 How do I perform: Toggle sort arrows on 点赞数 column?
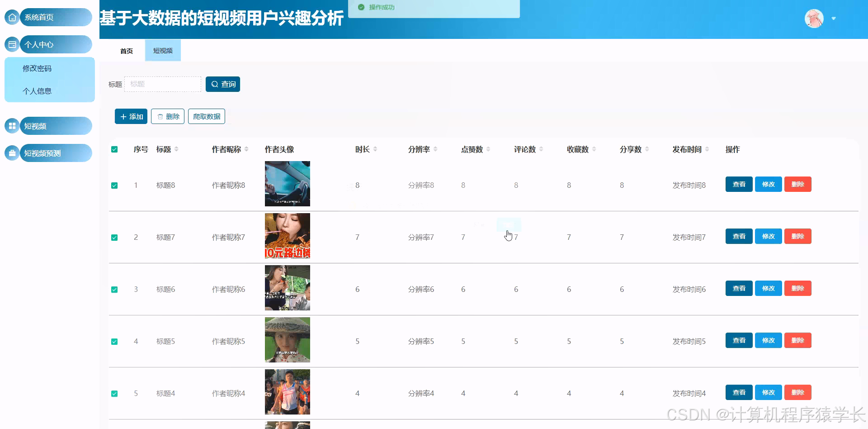(x=487, y=149)
